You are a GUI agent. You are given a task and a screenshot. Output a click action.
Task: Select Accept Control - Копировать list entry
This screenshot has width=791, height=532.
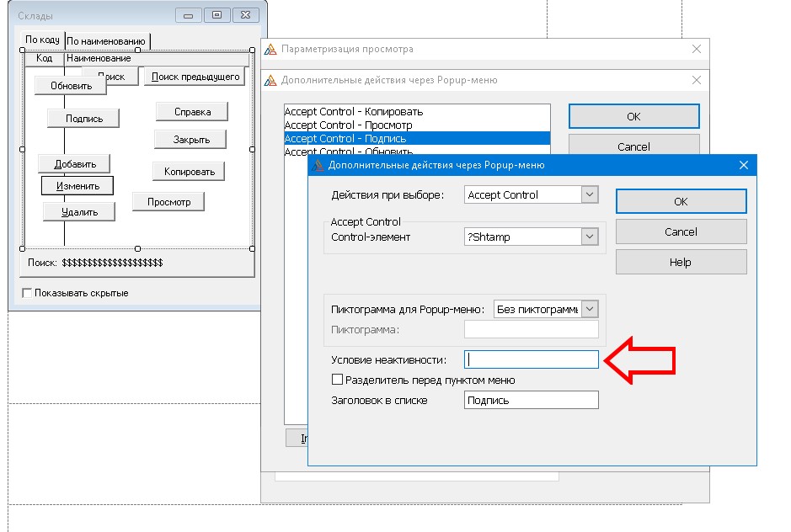click(354, 111)
